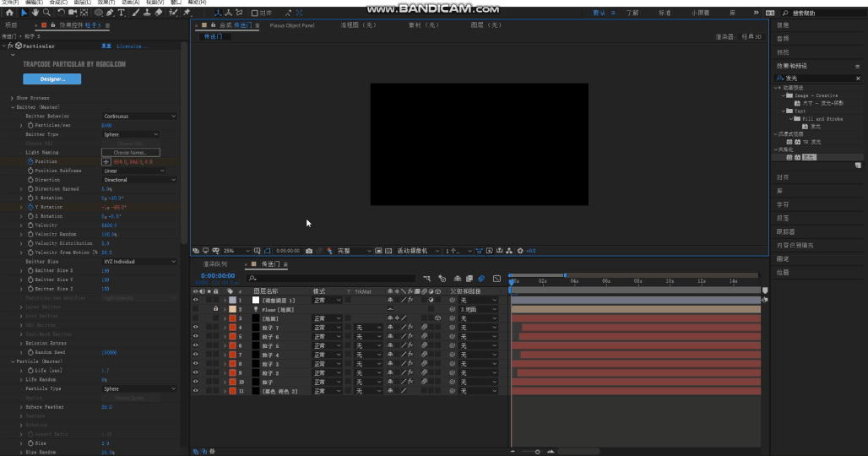Click the Position crosshair target button

(106, 161)
